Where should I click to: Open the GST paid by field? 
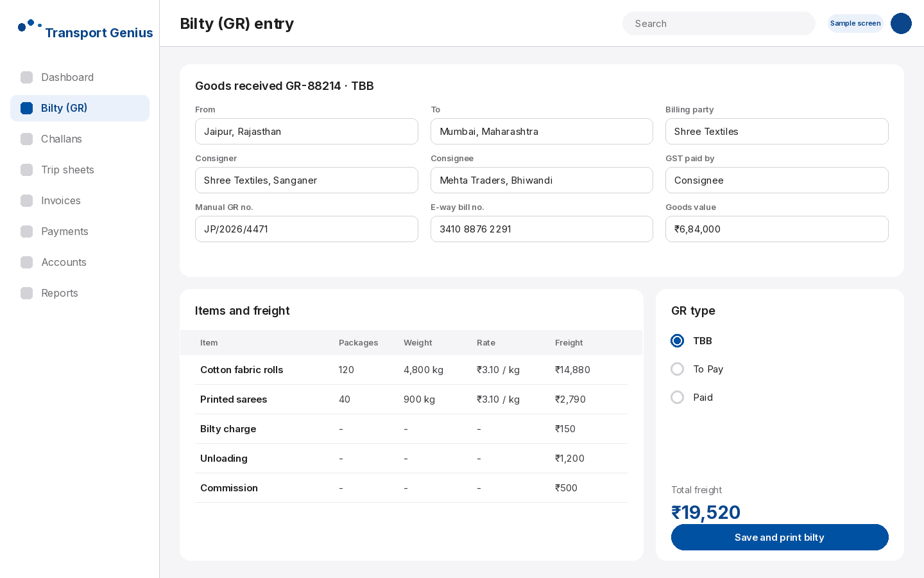777,180
